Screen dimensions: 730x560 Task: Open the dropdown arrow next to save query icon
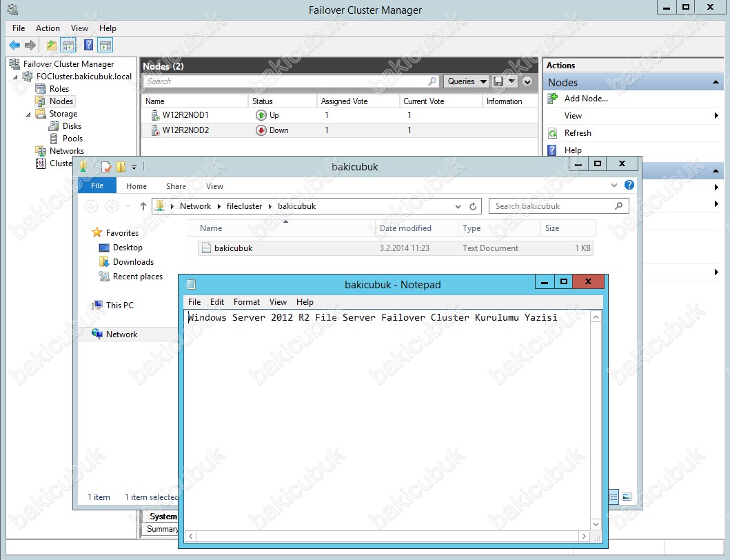511,81
